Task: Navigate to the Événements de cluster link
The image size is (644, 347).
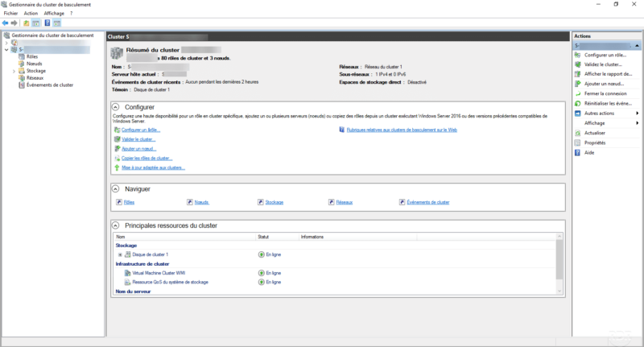Action: 428,202
